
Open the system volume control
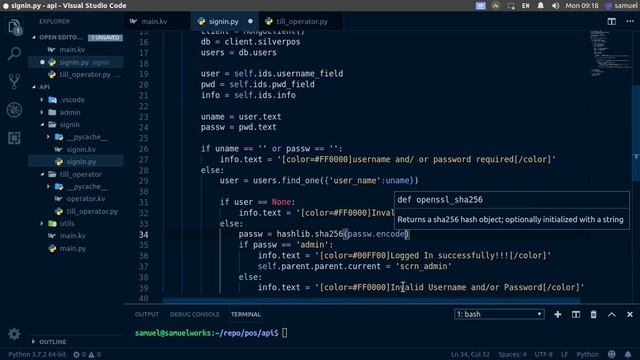click(556, 5)
